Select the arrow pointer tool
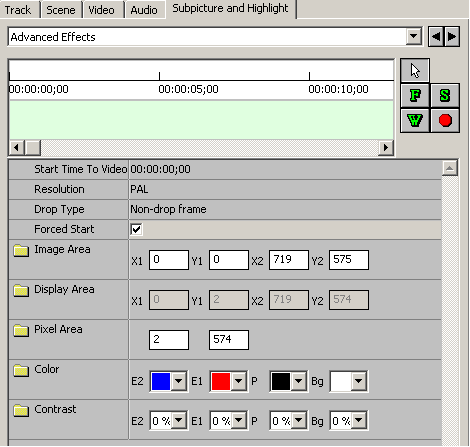Screen dimensions: 470x447 [415, 70]
